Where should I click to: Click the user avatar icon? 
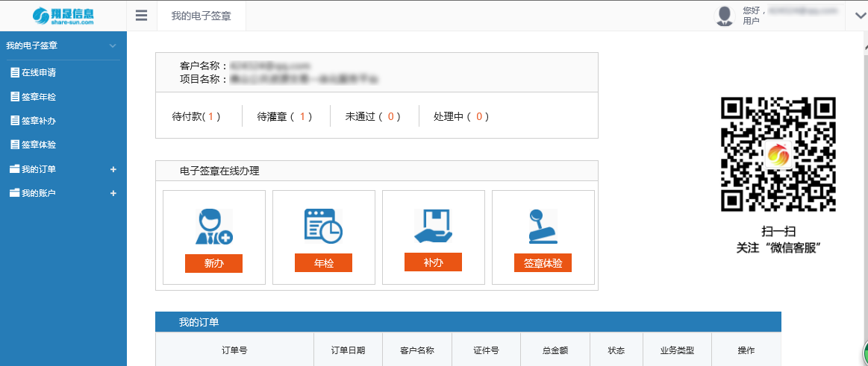[725, 16]
